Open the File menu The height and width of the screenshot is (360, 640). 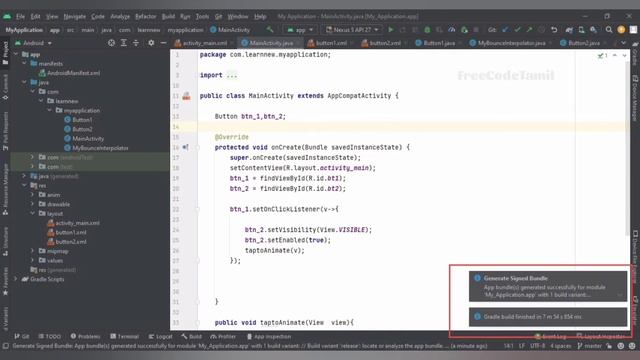[x=20, y=17]
